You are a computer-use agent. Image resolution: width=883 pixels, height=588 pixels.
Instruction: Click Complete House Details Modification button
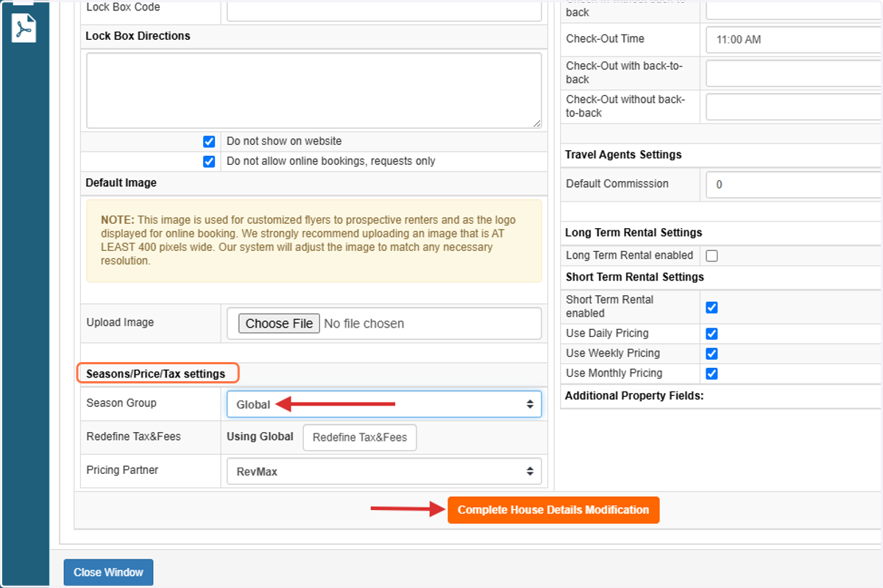click(553, 510)
